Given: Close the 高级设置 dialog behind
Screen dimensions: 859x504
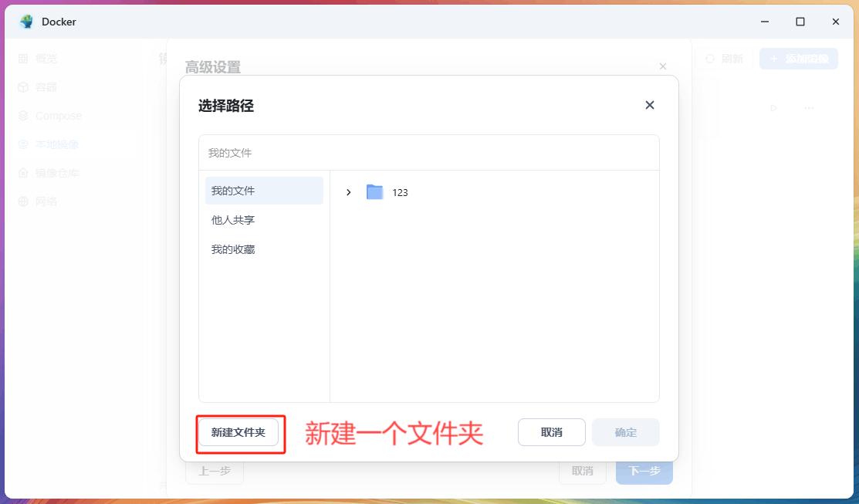Looking at the screenshot, I should [662, 67].
